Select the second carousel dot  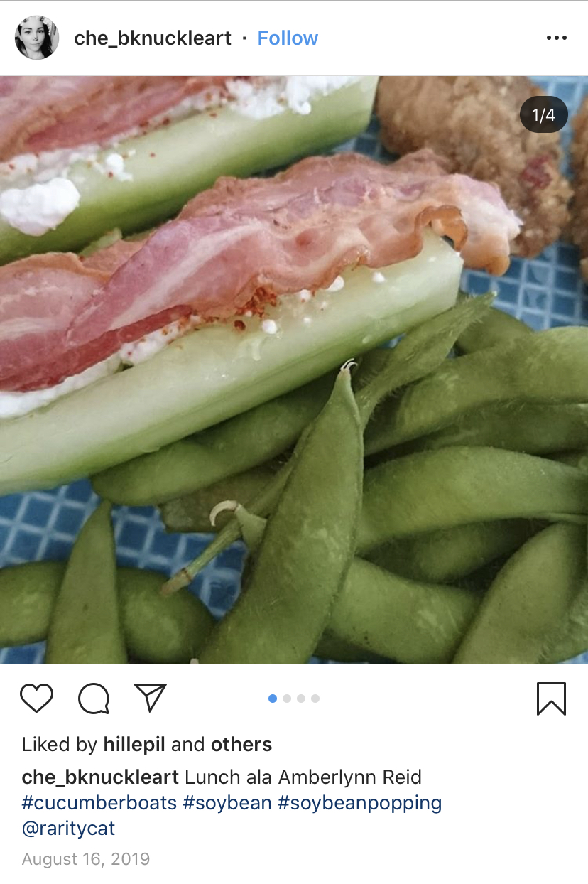(x=287, y=699)
